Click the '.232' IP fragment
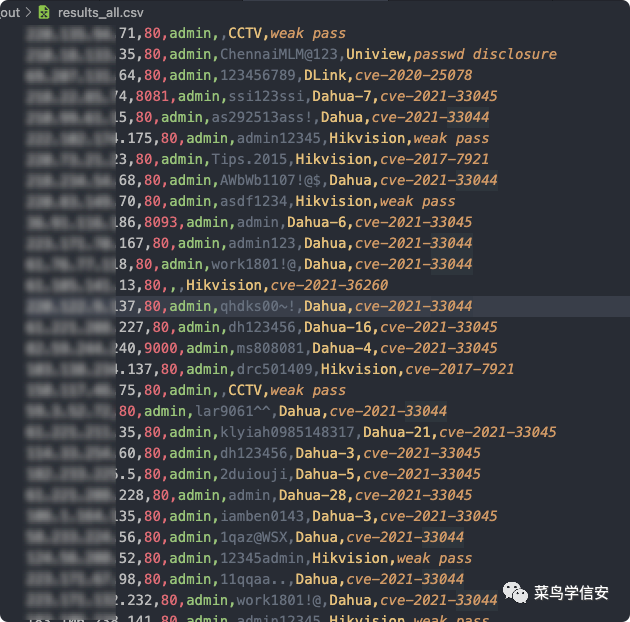This screenshot has height=622, width=630. pos(135,600)
